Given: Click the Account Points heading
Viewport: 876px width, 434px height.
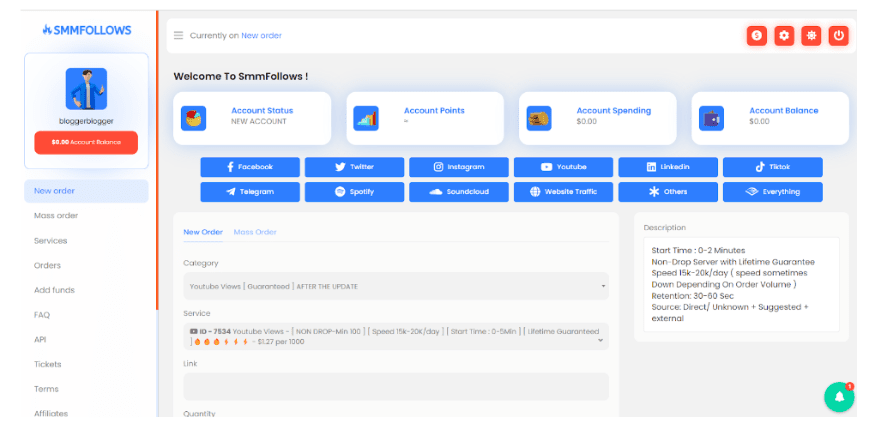Looking at the screenshot, I should pyautogui.click(x=434, y=111).
